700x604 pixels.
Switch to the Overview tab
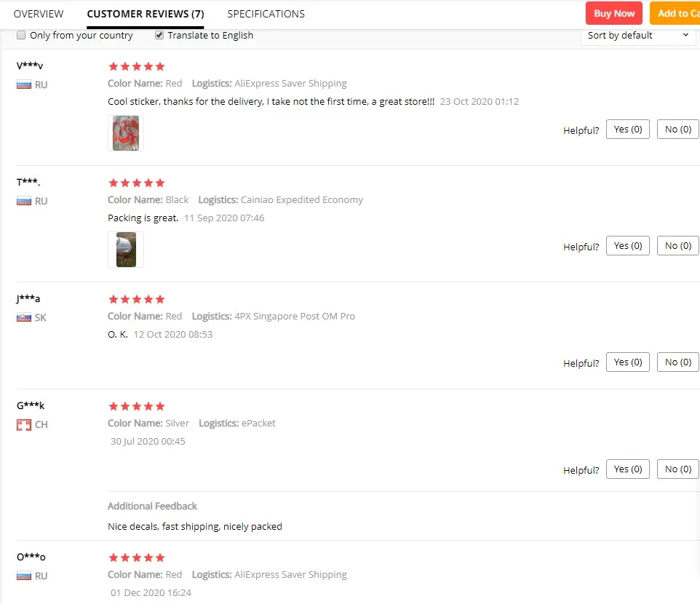39,14
